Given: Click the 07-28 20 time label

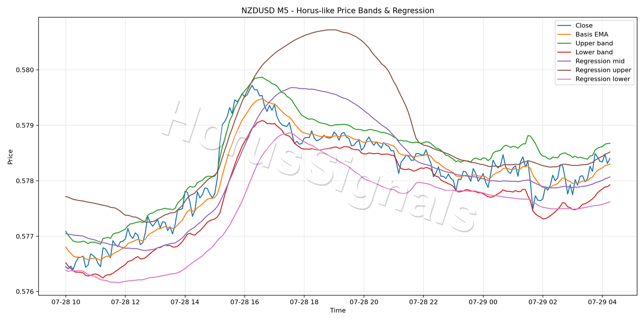Looking at the screenshot, I should [363, 301].
